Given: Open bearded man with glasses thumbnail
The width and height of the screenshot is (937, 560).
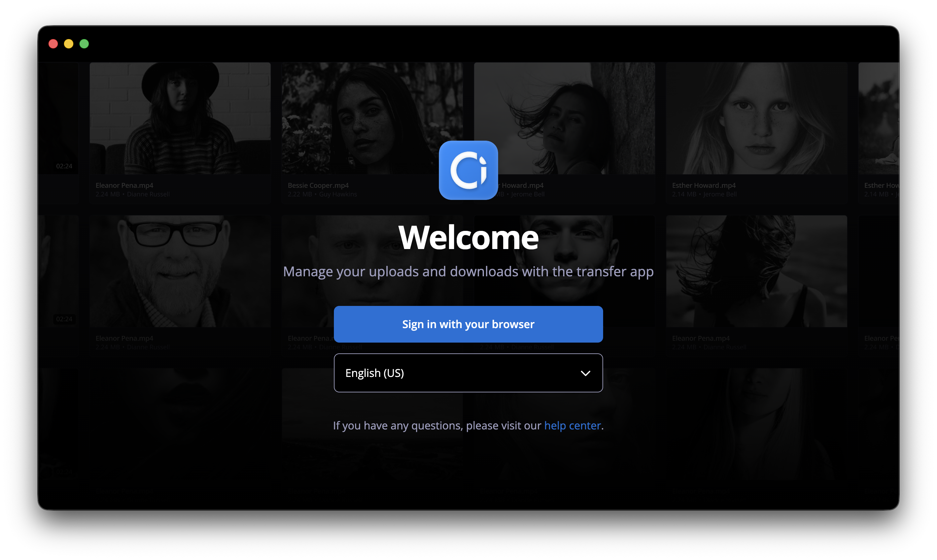Looking at the screenshot, I should [x=180, y=271].
